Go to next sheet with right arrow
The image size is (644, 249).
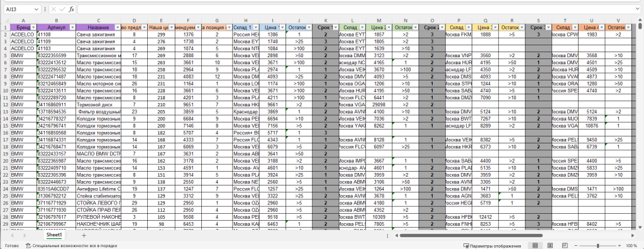point(25,235)
